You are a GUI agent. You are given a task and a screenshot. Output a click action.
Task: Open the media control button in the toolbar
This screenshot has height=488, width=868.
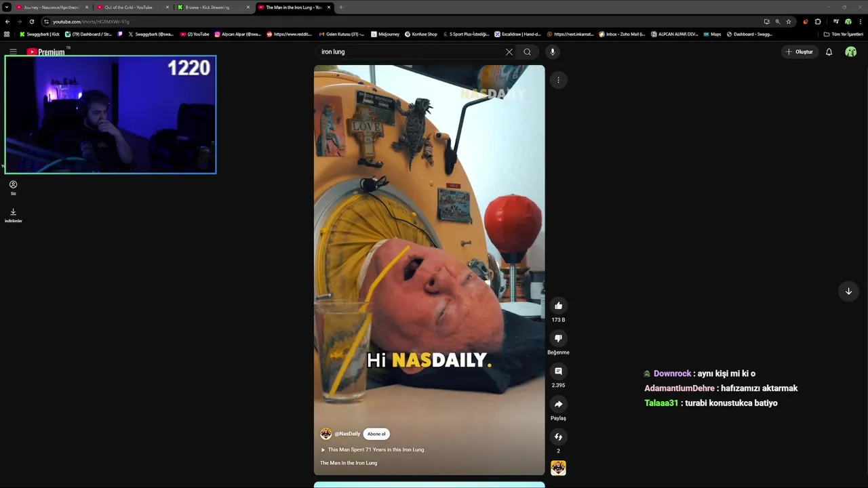tap(836, 22)
